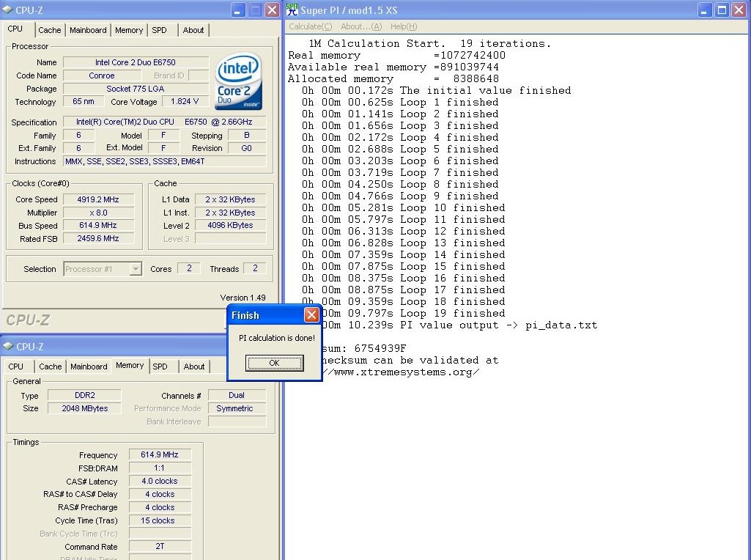Click the Intel Core 2 Duo logo
The image size is (751, 560).
click(x=239, y=81)
